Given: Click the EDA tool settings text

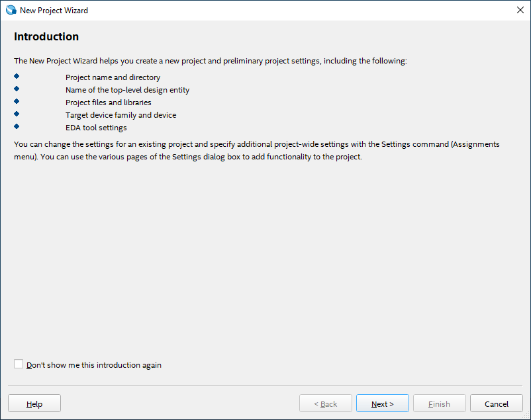Looking at the screenshot, I should tap(96, 128).
